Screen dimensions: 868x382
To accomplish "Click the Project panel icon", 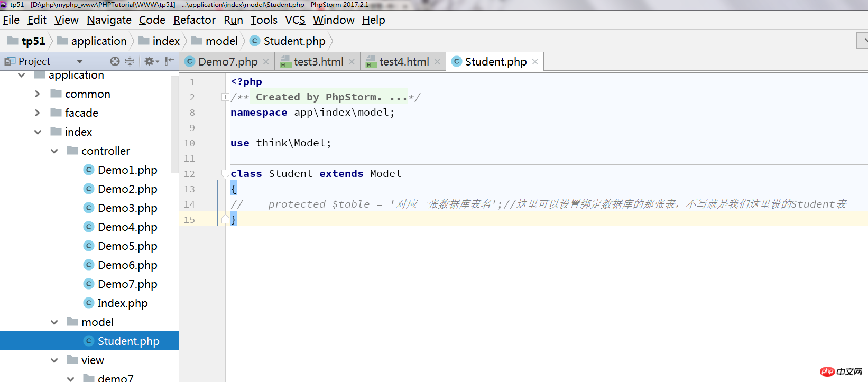I will coord(10,61).
